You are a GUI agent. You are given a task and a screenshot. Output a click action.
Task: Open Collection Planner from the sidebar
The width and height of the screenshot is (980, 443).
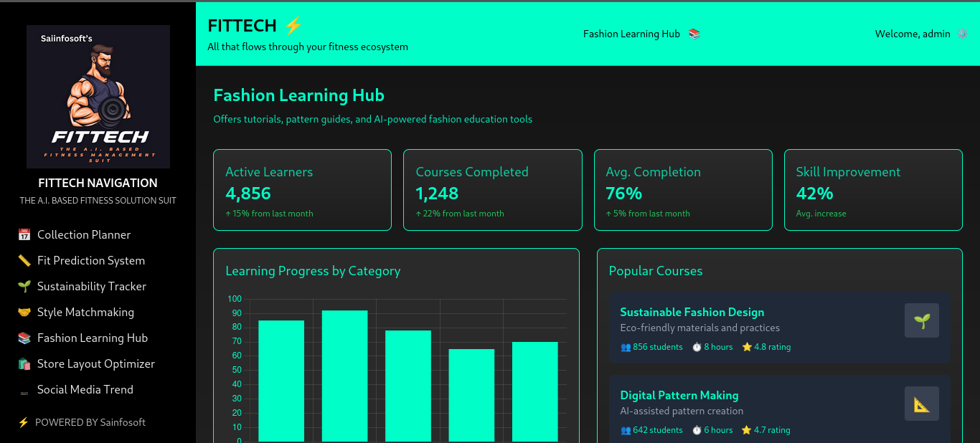pyautogui.click(x=84, y=235)
